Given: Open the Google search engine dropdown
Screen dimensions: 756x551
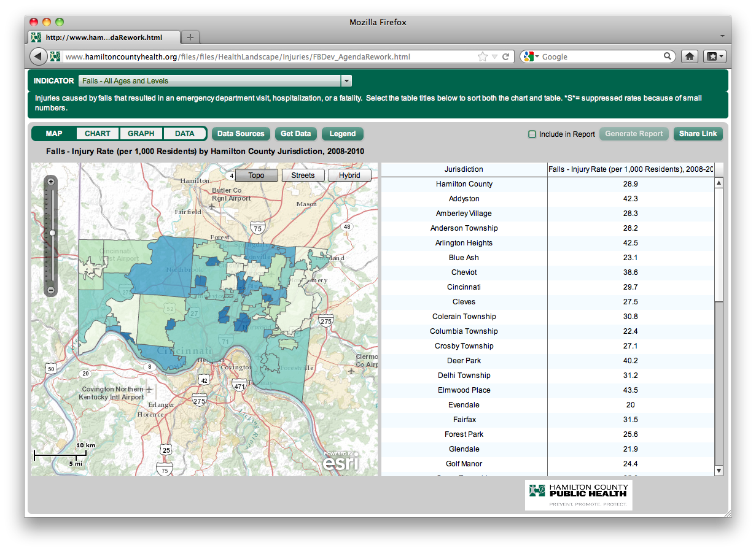Looking at the screenshot, I should pos(532,56).
